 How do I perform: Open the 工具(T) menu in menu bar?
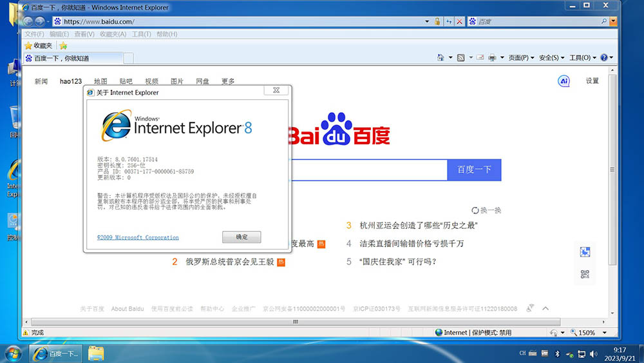click(x=142, y=34)
